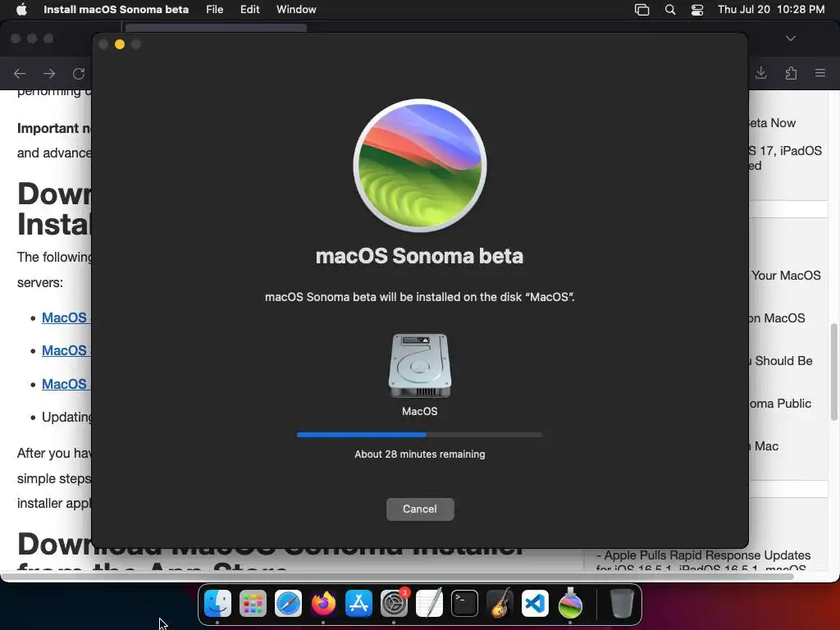Click the date and time in menu bar
The image size is (840, 630).
[x=771, y=10]
